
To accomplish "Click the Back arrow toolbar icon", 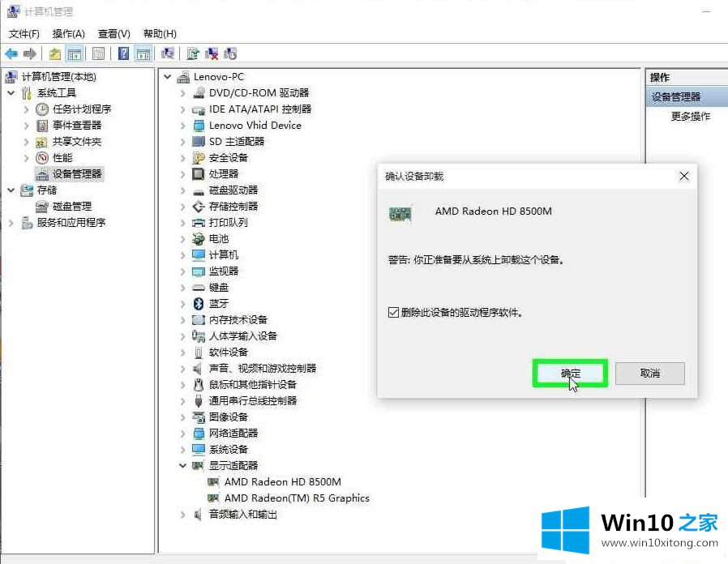I will tap(11, 53).
